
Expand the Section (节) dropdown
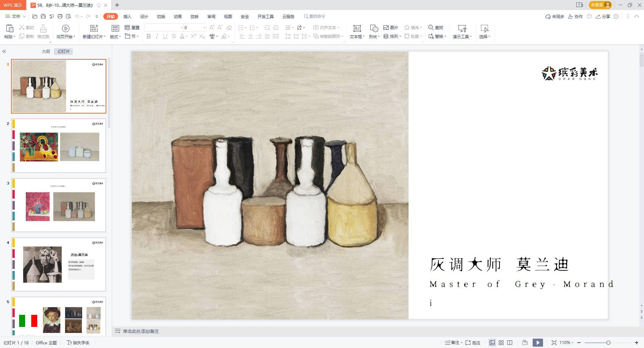132,36
